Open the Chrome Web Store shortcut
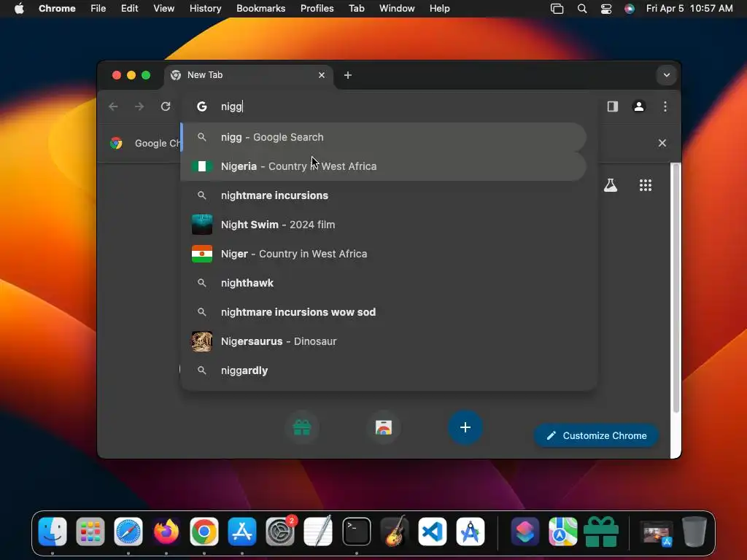The image size is (747, 560). [x=384, y=427]
